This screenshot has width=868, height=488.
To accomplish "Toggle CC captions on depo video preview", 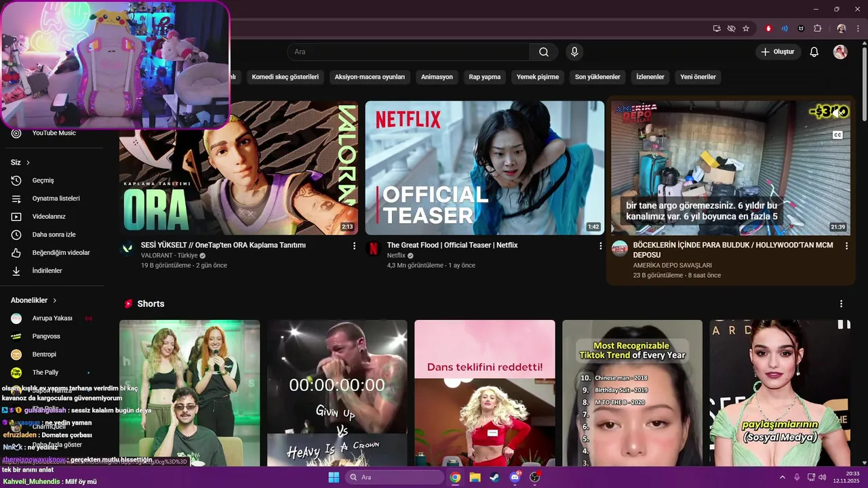I will coord(837,135).
